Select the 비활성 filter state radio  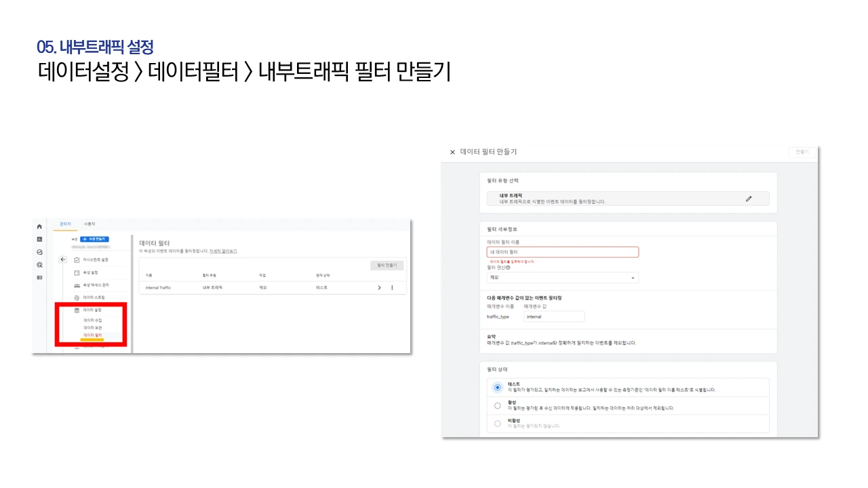coord(498,423)
